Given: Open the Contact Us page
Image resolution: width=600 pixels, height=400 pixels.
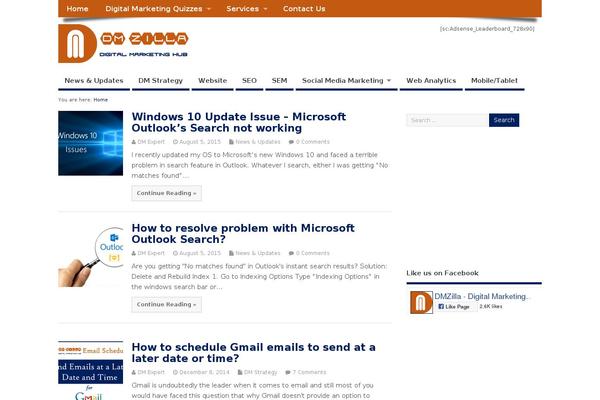Looking at the screenshot, I should (x=304, y=8).
